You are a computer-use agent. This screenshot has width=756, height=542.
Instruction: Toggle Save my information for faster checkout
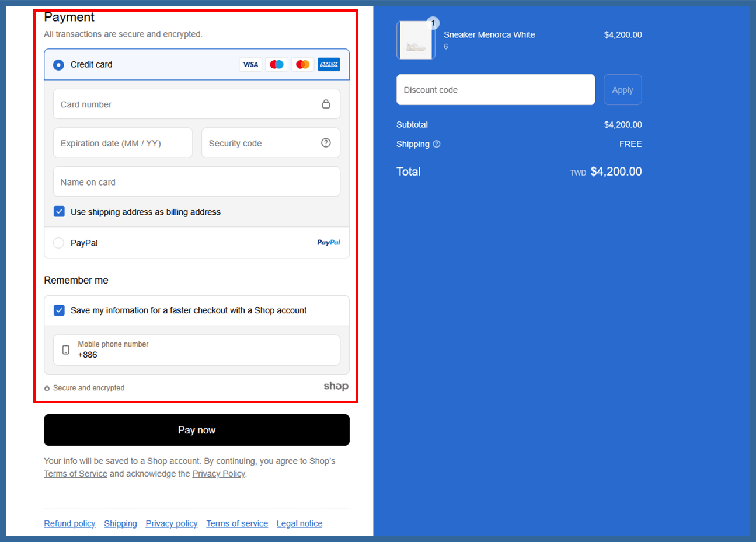tap(59, 310)
